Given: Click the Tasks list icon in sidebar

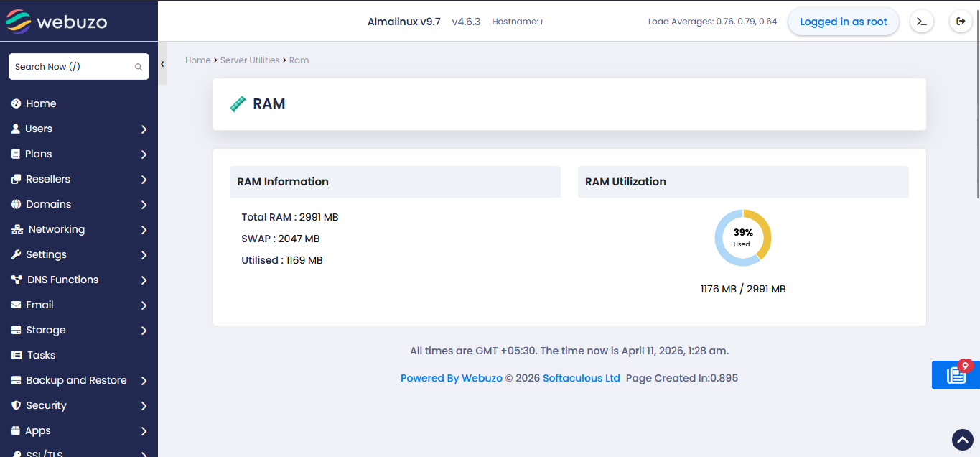Looking at the screenshot, I should point(17,355).
